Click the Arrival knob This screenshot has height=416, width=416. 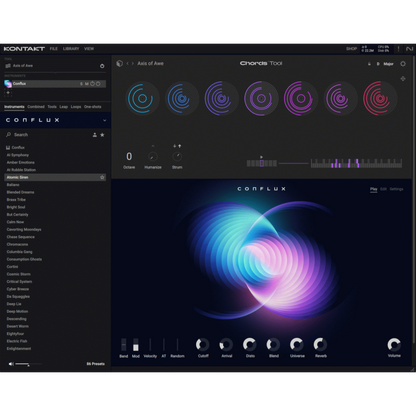[x=226, y=345]
